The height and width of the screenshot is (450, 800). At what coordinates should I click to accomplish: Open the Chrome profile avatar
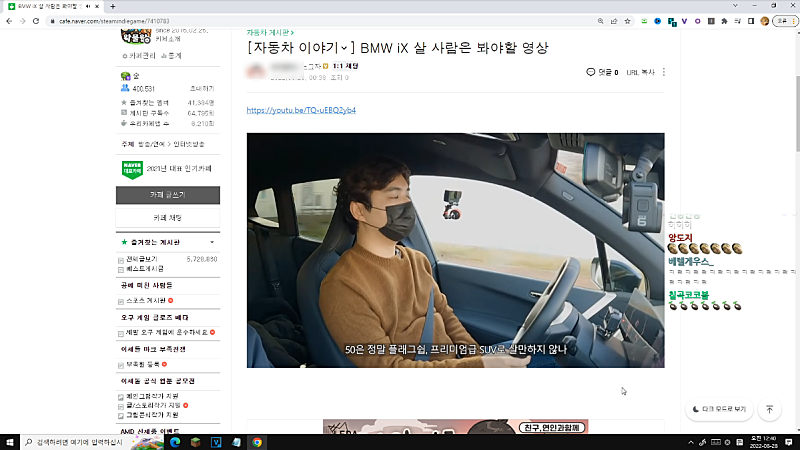click(764, 21)
